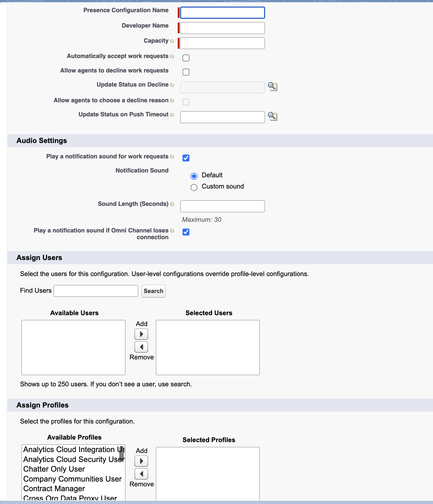The image size is (433, 504).
Task: Click help icon next to Capacity
Action: click(172, 41)
